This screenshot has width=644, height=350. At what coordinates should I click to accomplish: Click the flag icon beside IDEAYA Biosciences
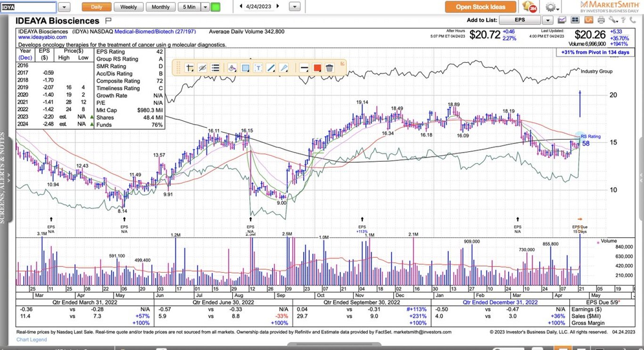point(108,20)
